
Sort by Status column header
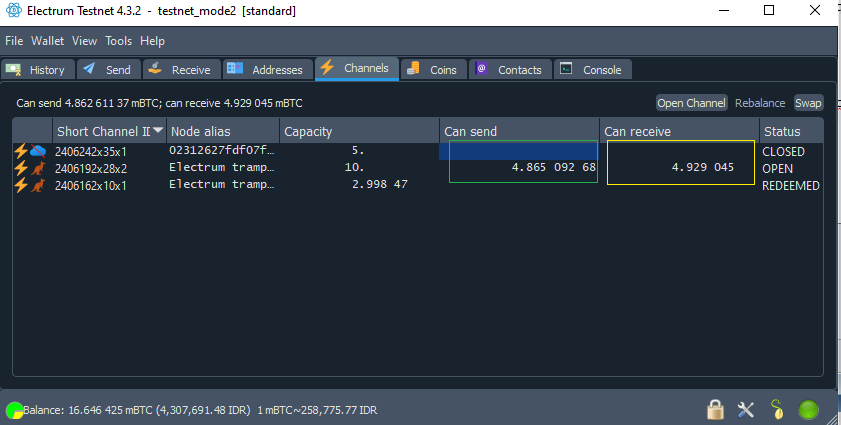coord(791,131)
